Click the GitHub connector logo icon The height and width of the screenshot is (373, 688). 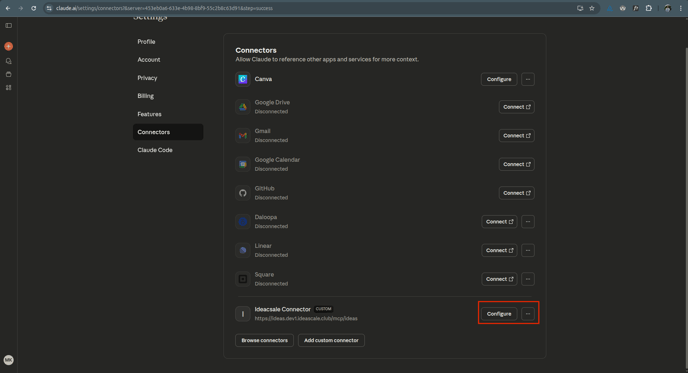[243, 193]
